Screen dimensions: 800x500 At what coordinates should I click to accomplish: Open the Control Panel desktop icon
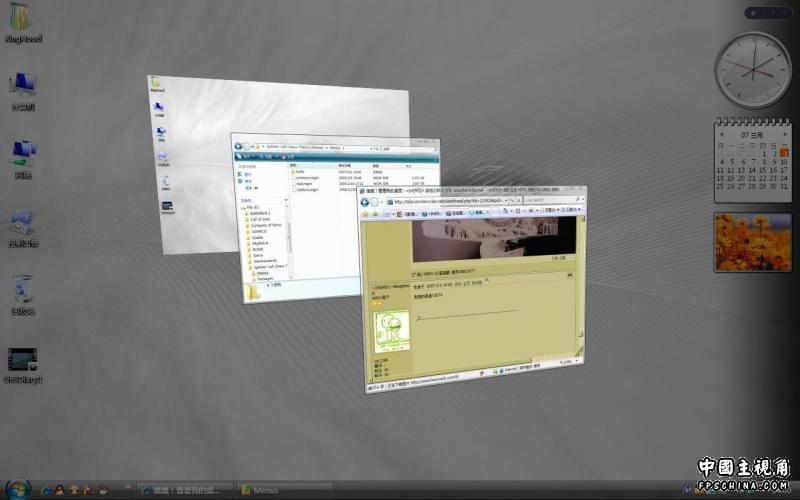click(23, 228)
